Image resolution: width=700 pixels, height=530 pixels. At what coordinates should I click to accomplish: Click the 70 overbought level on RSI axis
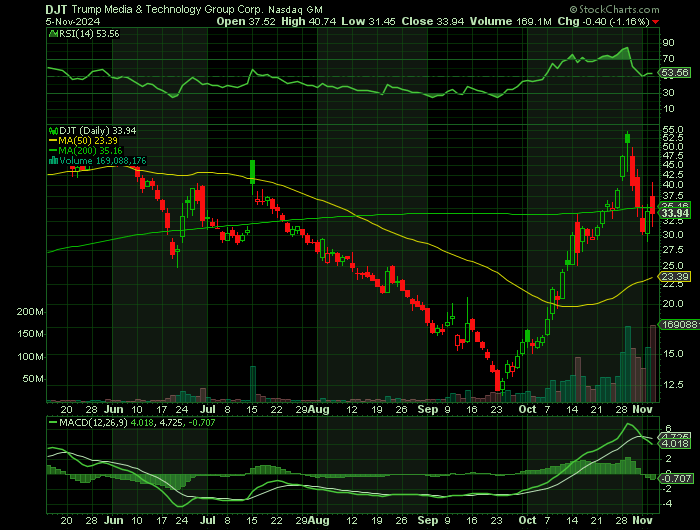668,59
